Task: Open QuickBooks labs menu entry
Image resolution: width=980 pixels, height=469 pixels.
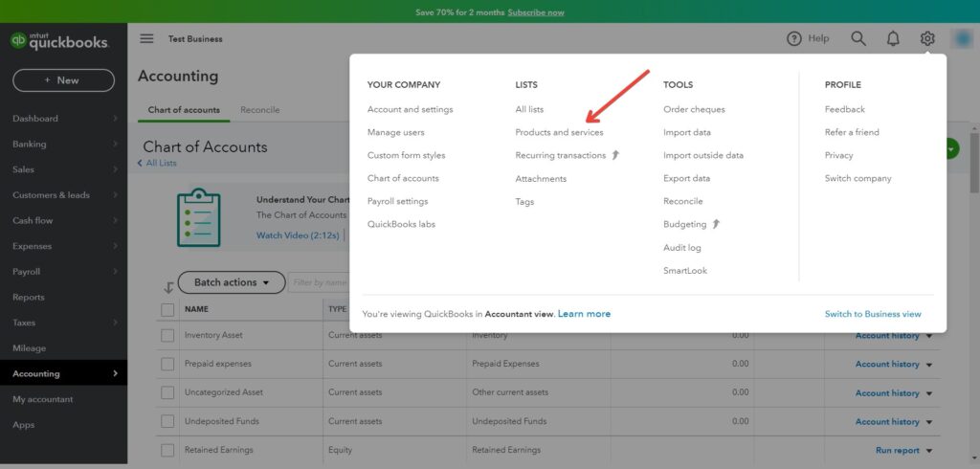Action: click(x=401, y=224)
